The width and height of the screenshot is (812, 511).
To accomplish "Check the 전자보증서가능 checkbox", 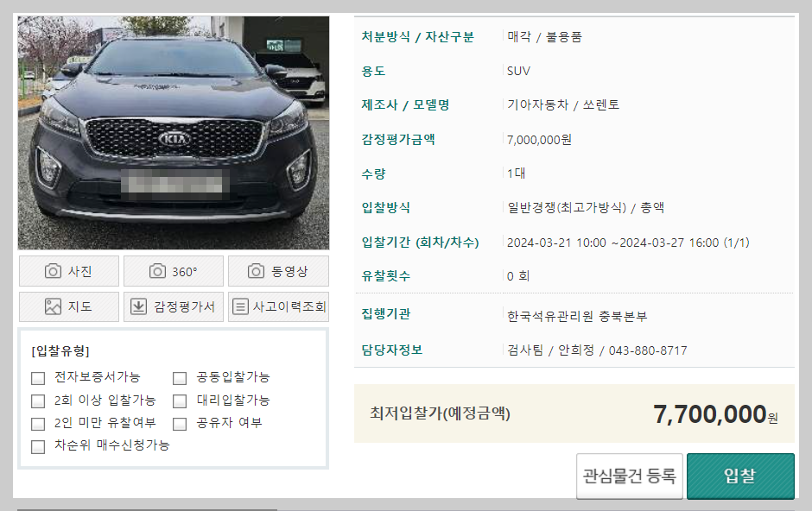I will 37,377.
